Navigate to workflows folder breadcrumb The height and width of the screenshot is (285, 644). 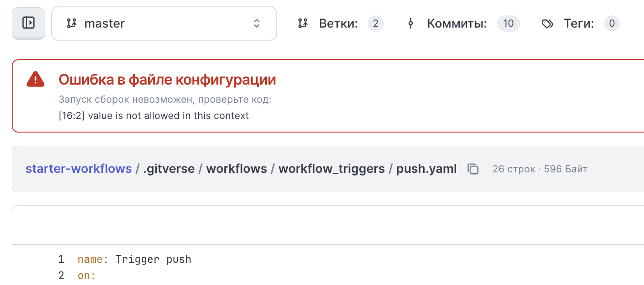pyautogui.click(x=237, y=169)
